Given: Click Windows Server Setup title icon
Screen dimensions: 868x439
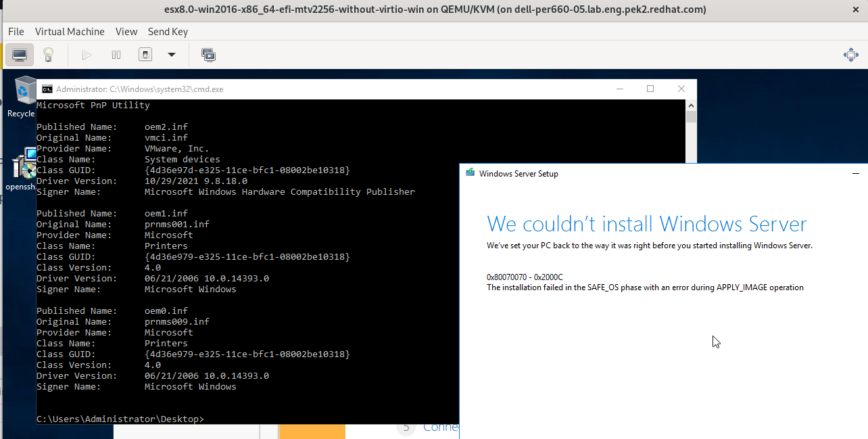Looking at the screenshot, I should tap(471, 173).
